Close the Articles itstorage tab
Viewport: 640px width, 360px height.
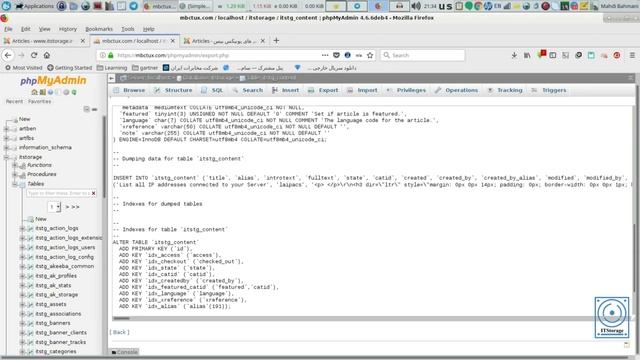[x=82, y=41]
